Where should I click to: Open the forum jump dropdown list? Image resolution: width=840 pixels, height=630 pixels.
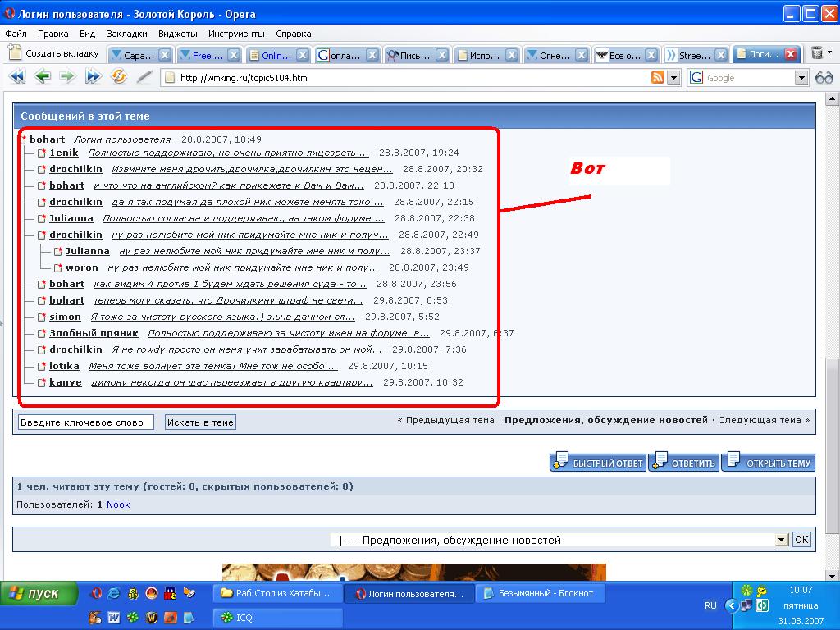pos(781,540)
